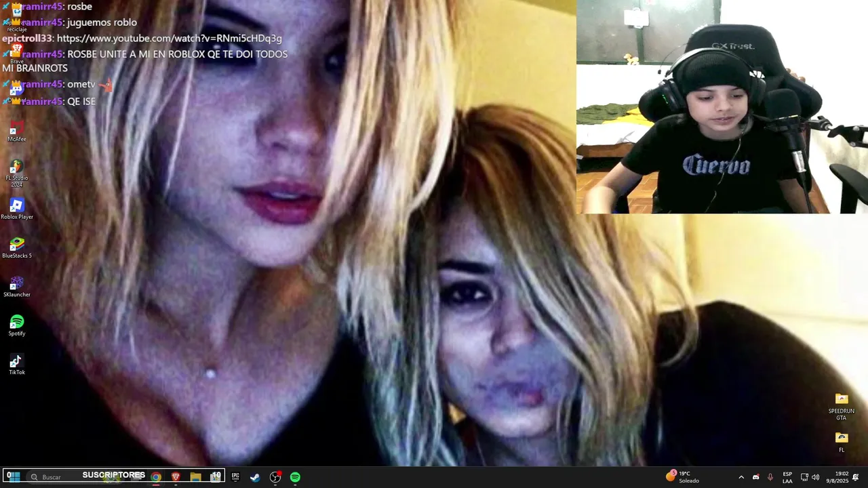Image resolution: width=868 pixels, height=488 pixels.
Task: Open Spotify from the taskbar
Action: coord(295,477)
